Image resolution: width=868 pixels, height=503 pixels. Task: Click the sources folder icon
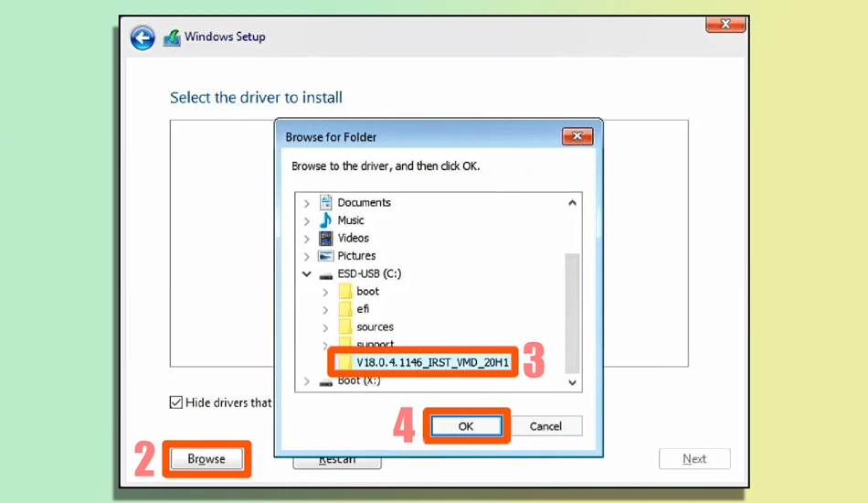(345, 326)
